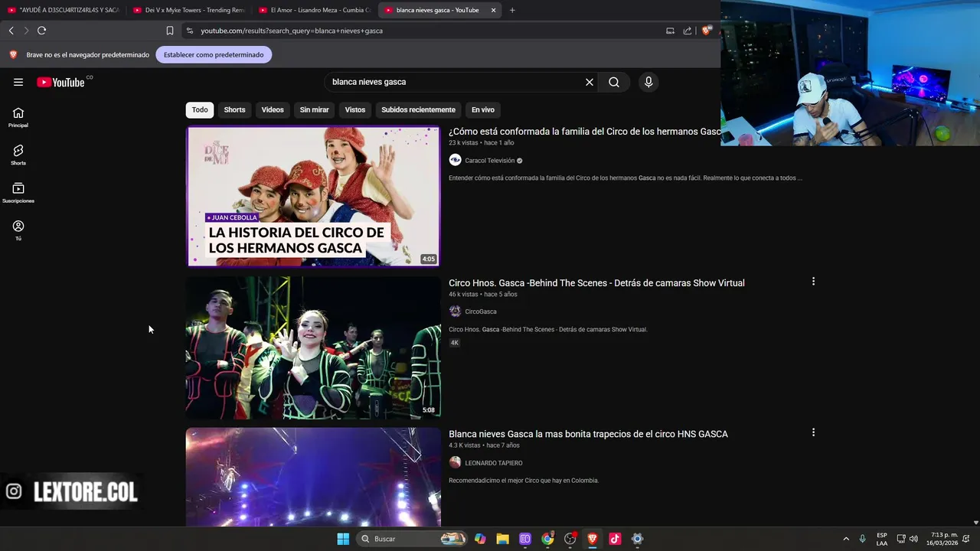Screen dimensions: 980x551
Task: Click the Brave icon in the taskbar
Action: (x=593, y=539)
